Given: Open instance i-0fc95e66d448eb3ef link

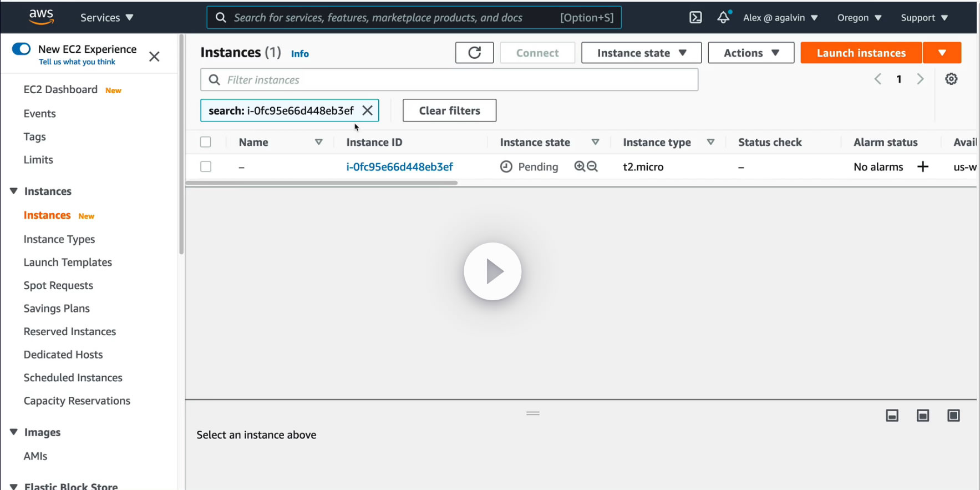Looking at the screenshot, I should (x=399, y=166).
